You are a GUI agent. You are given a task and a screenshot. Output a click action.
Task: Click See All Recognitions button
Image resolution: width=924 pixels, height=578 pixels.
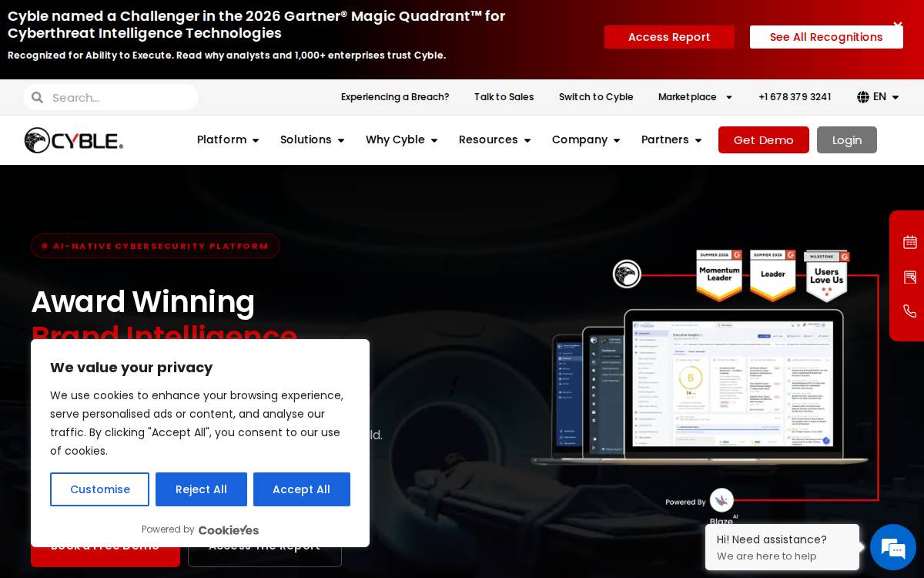tap(826, 37)
